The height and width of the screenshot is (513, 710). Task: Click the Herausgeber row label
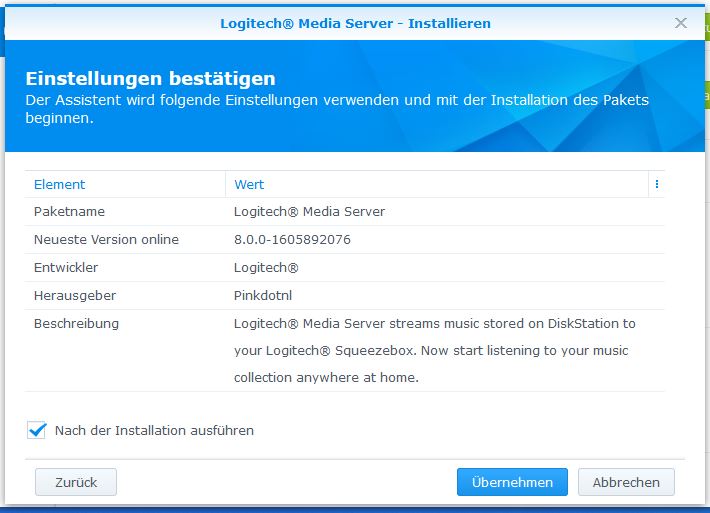[75, 296]
